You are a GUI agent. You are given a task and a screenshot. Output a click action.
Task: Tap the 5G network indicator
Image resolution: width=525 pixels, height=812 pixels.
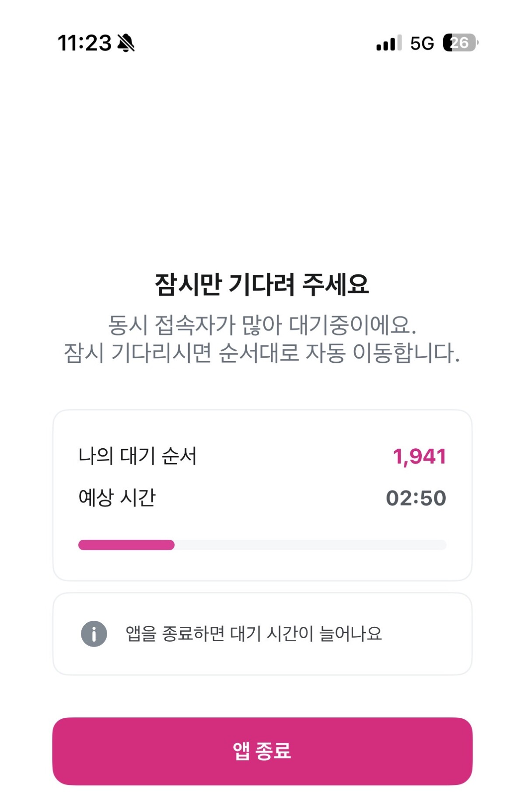[422, 43]
